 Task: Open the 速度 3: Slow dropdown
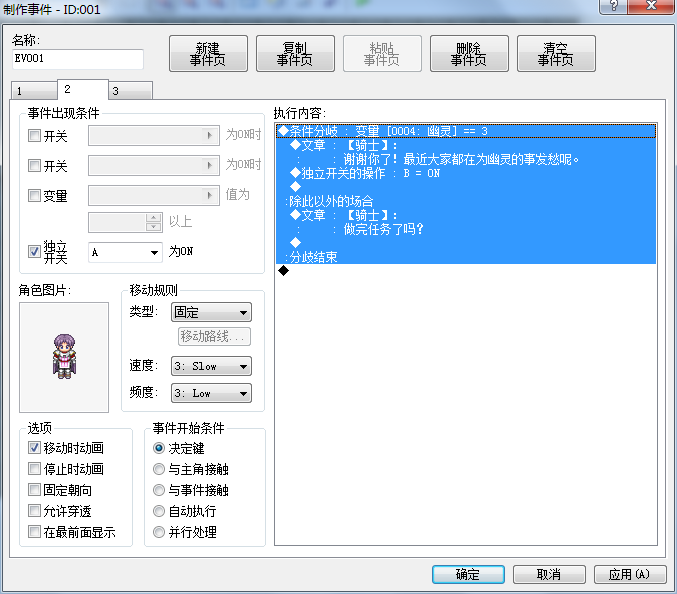coord(211,366)
